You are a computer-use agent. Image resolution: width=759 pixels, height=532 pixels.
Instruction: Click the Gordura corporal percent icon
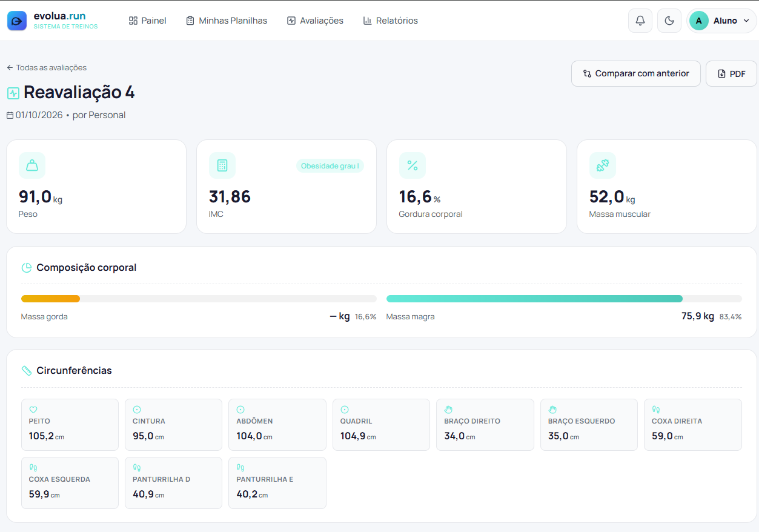(x=413, y=165)
